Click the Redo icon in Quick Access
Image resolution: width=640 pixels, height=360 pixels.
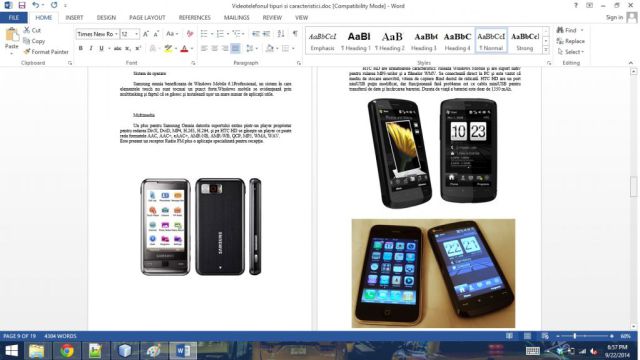click(54, 5)
